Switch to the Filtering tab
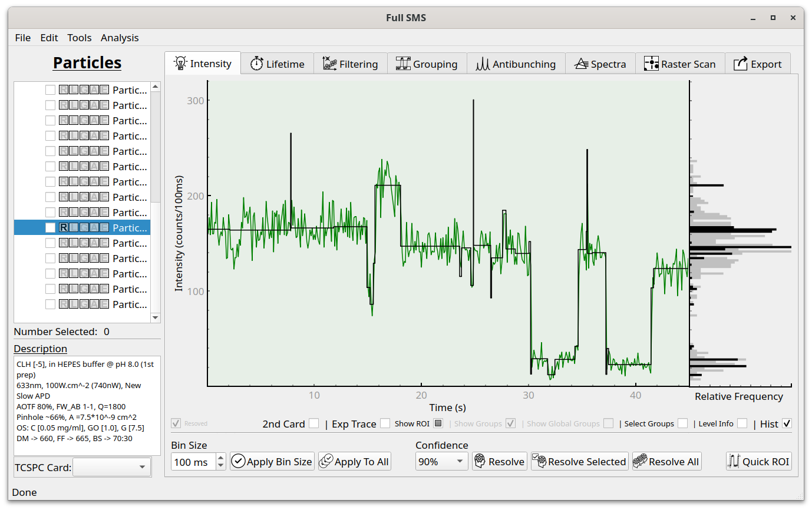The image size is (812, 510). 351,64
